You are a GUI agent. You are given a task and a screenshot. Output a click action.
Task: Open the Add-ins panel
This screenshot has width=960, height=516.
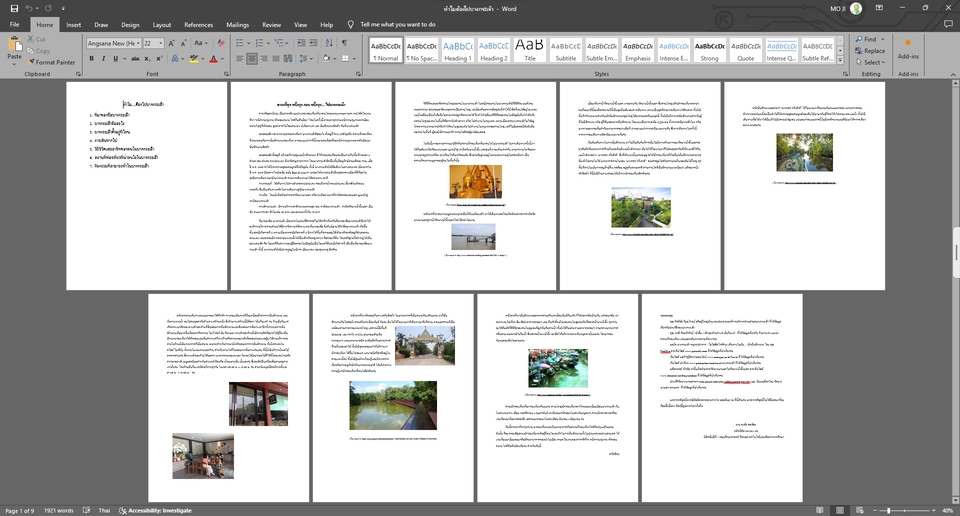coord(908,50)
